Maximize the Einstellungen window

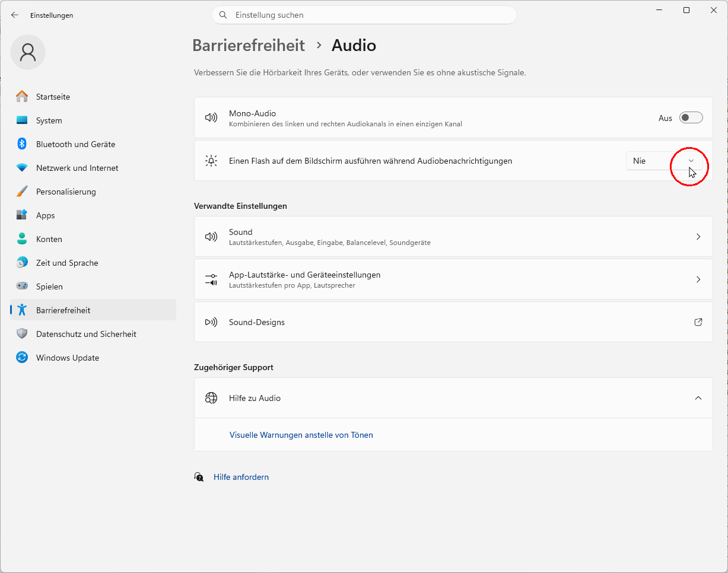[x=686, y=10]
